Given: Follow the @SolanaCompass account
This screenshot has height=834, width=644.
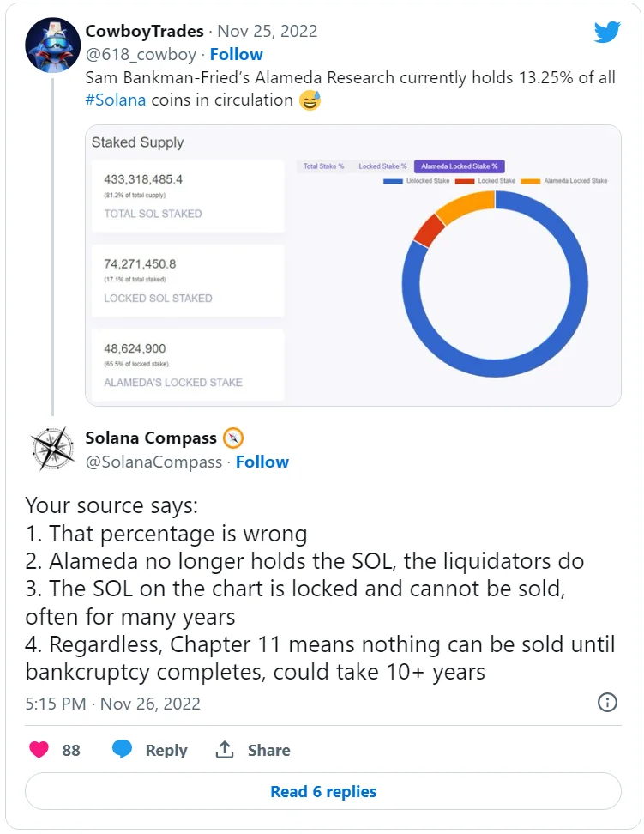Looking at the screenshot, I should [x=262, y=462].
